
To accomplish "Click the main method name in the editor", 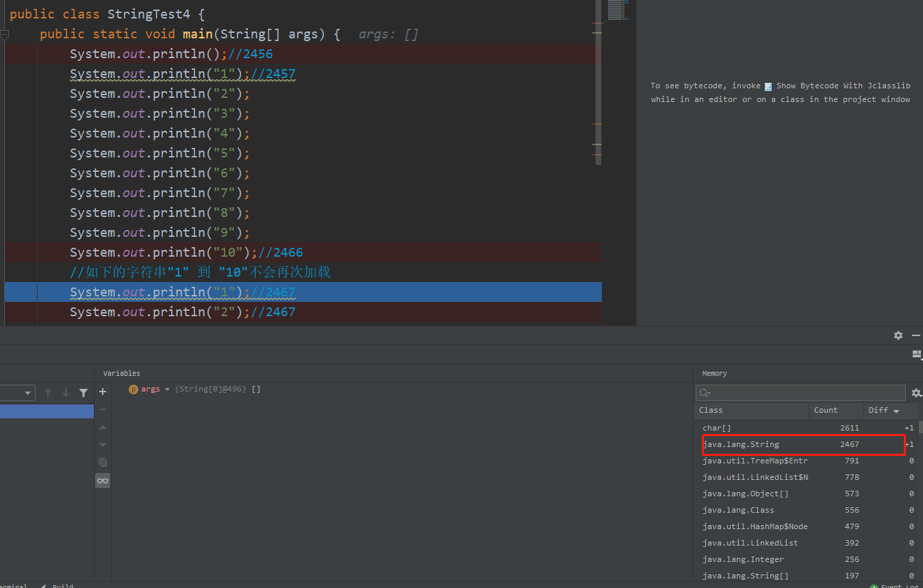I will coord(197,34).
